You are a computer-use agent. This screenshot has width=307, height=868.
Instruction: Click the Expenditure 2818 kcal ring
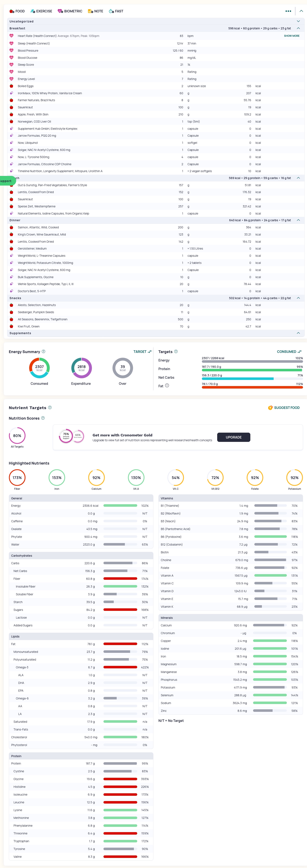pos(82,368)
